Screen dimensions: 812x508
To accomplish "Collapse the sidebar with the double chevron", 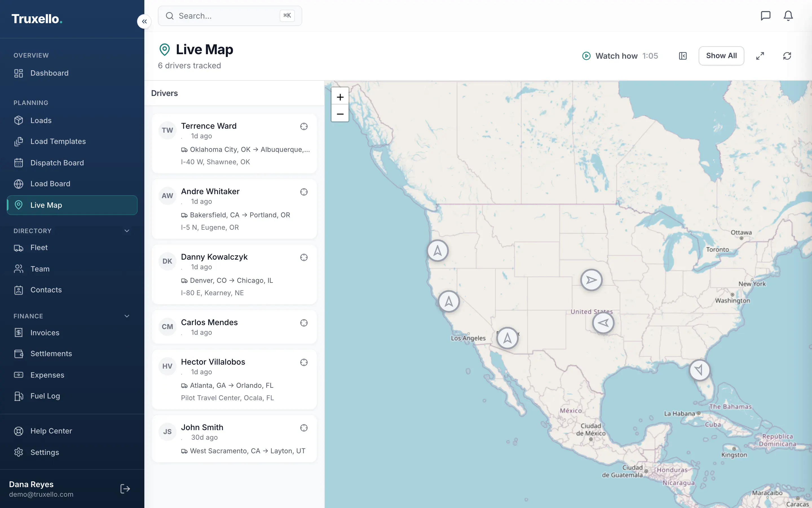I will click(144, 21).
